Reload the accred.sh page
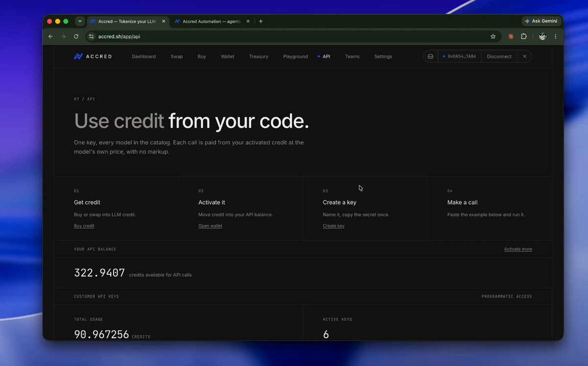Image resolution: width=588 pixels, height=366 pixels. click(x=76, y=36)
